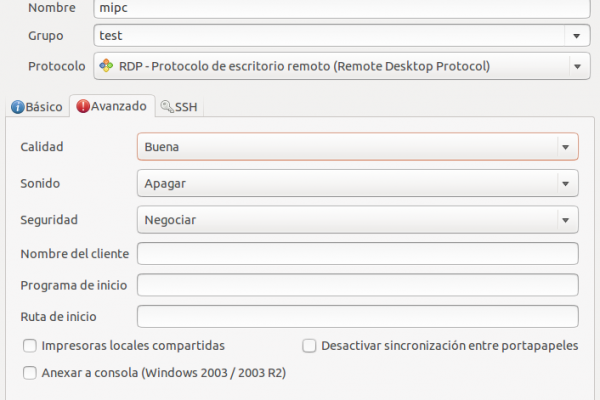Expand the Grupo combo box arrow
600x400 pixels.
[577, 36]
